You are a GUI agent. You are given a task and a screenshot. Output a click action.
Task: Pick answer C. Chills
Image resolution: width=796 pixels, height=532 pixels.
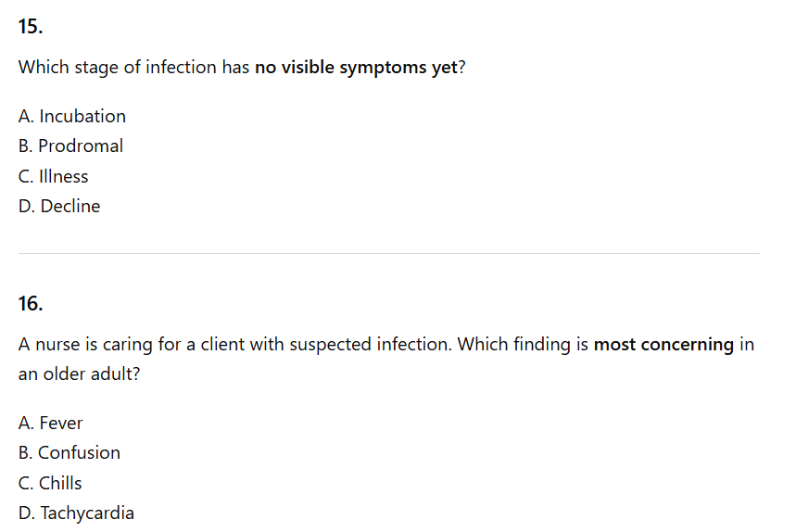(x=50, y=483)
